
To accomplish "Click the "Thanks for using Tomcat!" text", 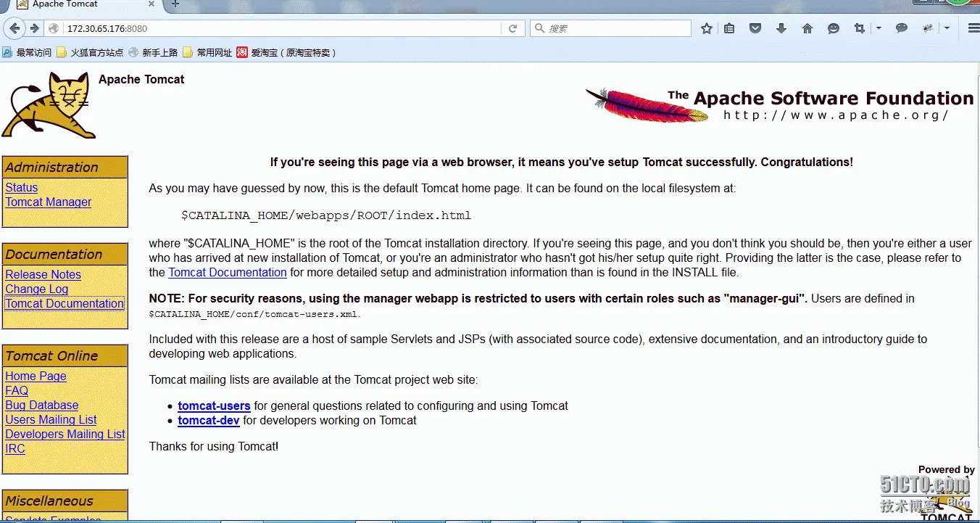I will coord(214,446).
